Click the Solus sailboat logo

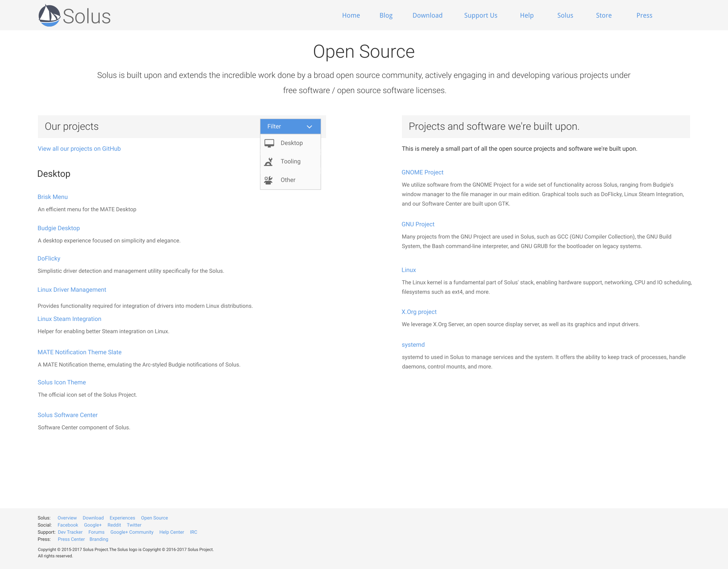(49, 16)
